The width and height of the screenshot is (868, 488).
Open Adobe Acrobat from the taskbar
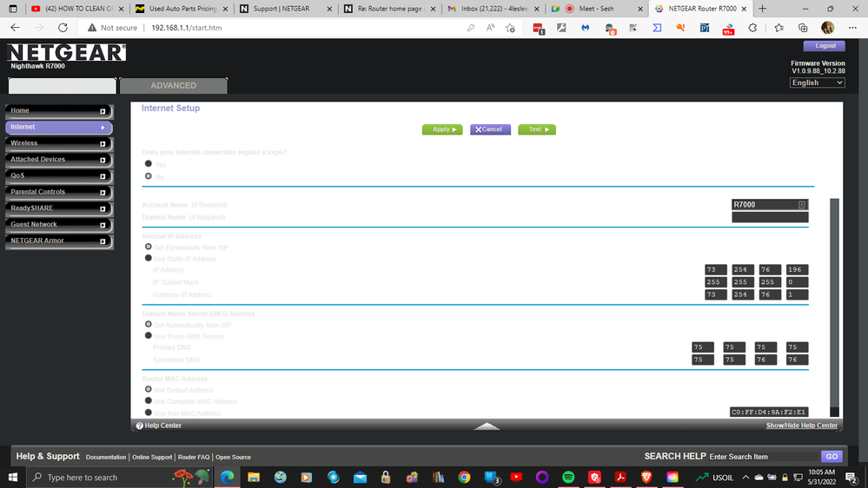pyautogui.click(x=620, y=477)
